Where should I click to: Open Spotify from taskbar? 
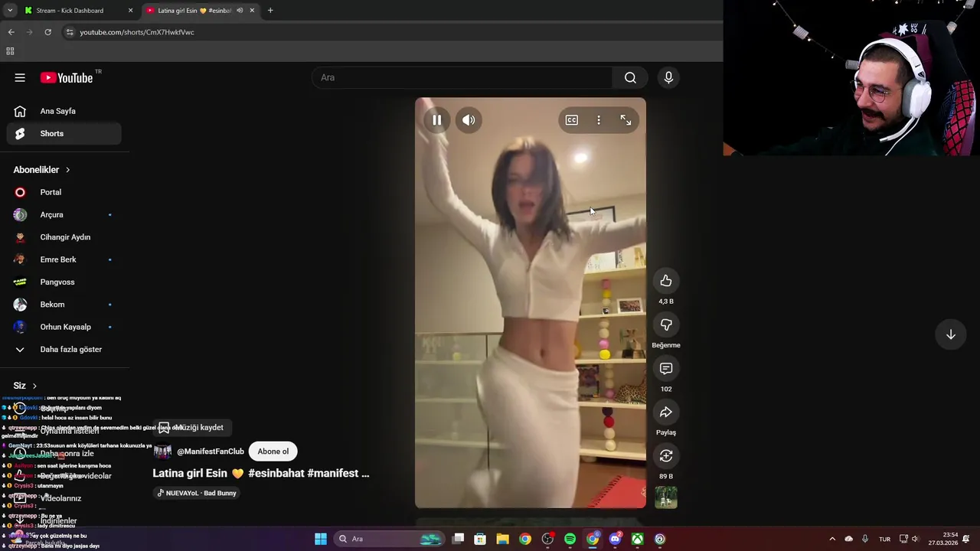pyautogui.click(x=570, y=539)
